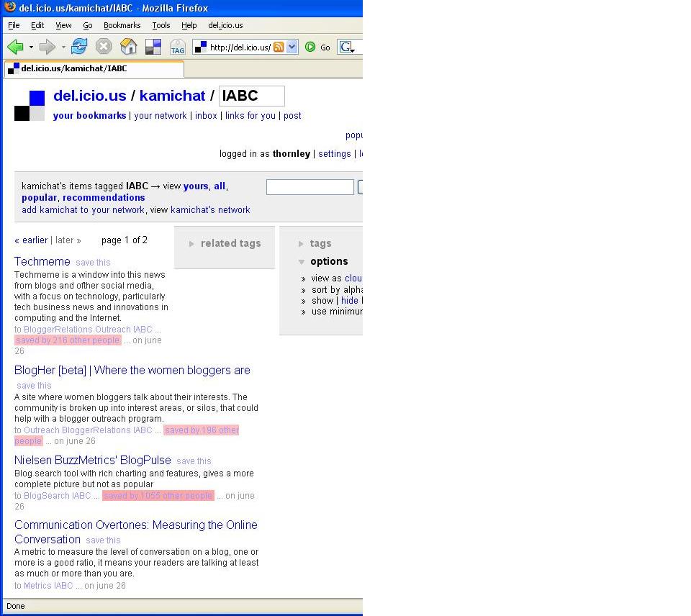Open BlogHer [beta] bookmark title
Screen dimensions: 691x616
pos(132,371)
